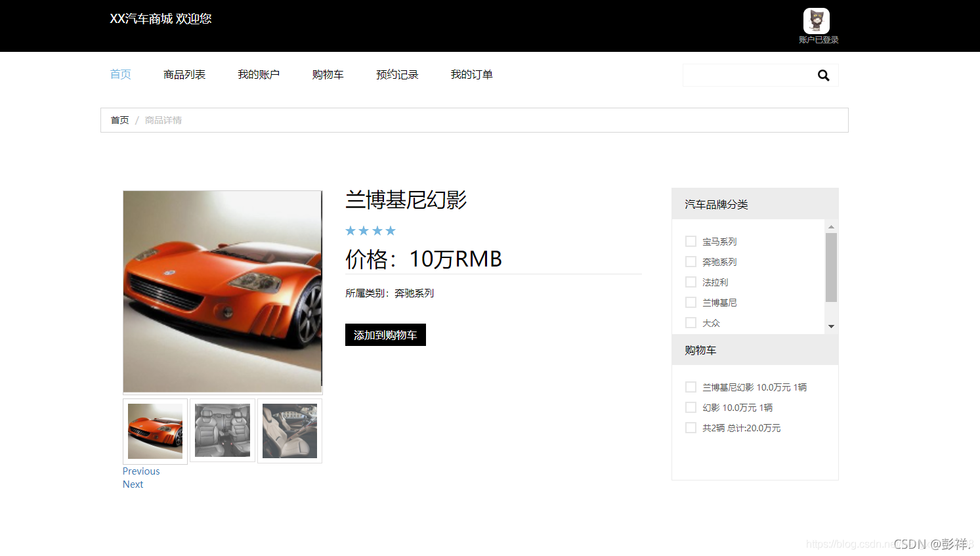This screenshot has height=556, width=980.
Task: Check the 幻影 10.0万元 cart item checkbox
Action: (x=691, y=407)
